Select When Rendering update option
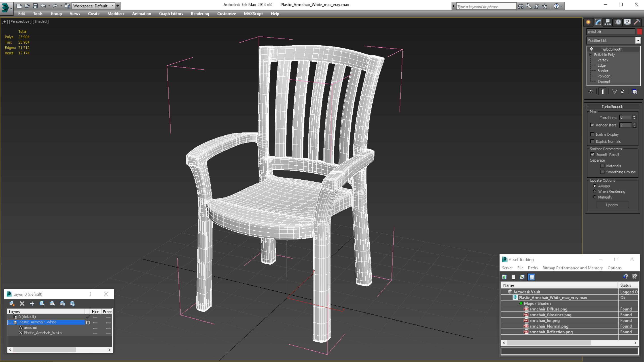Image resolution: width=644 pixels, height=362 pixels. [595, 191]
